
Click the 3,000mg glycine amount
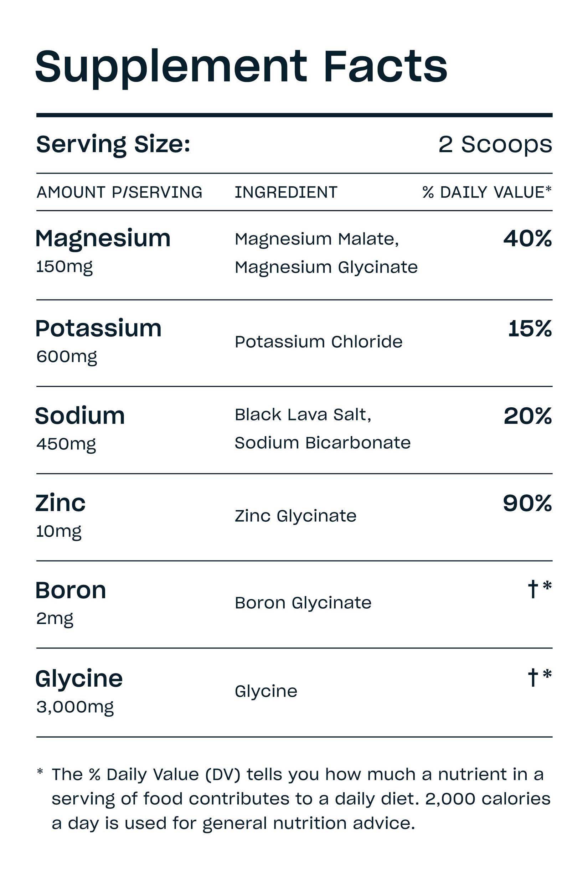75,707
